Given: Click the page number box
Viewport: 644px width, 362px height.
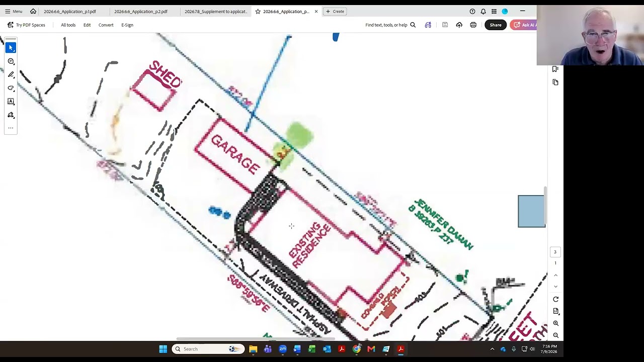Looking at the screenshot, I should pos(555,252).
